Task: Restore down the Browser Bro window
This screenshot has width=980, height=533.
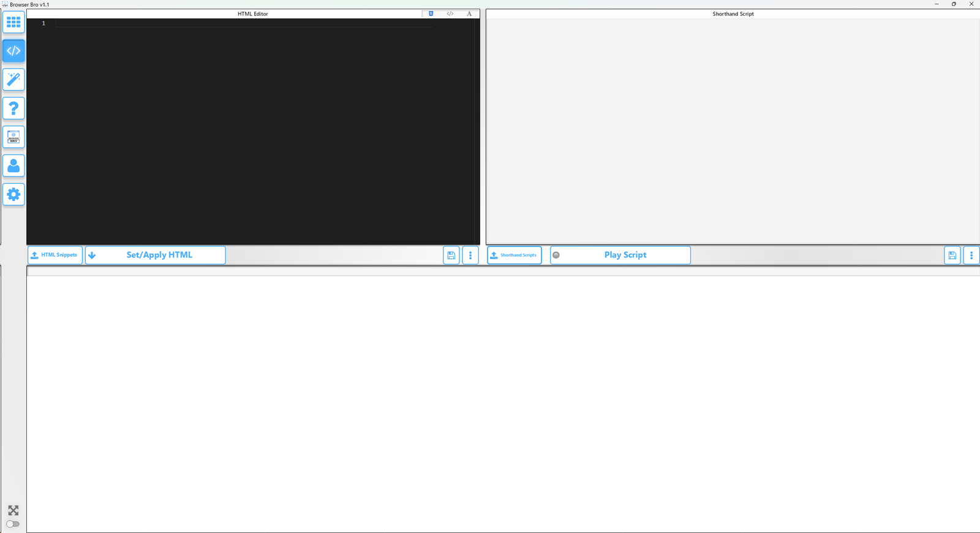Action: coord(954,4)
